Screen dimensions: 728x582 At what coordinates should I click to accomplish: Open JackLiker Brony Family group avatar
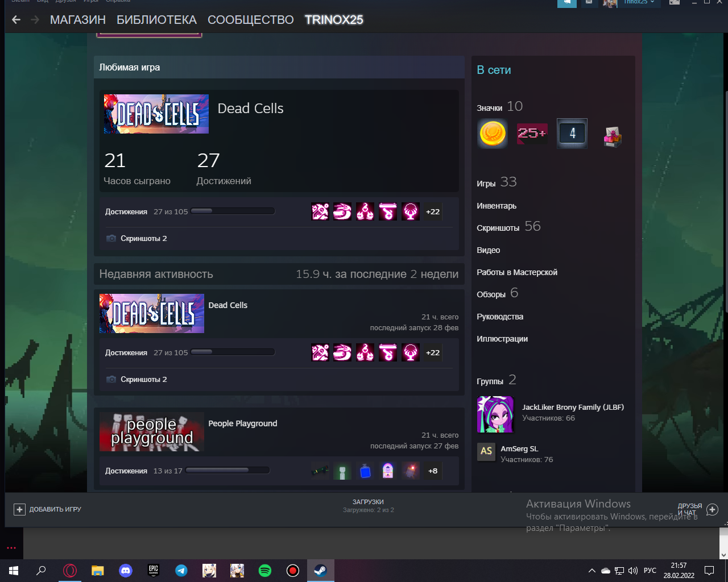pos(495,414)
